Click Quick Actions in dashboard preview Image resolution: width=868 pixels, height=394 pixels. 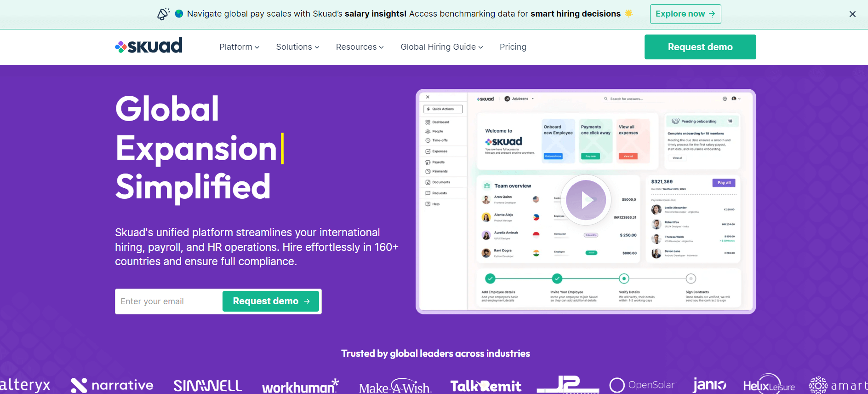click(443, 109)
